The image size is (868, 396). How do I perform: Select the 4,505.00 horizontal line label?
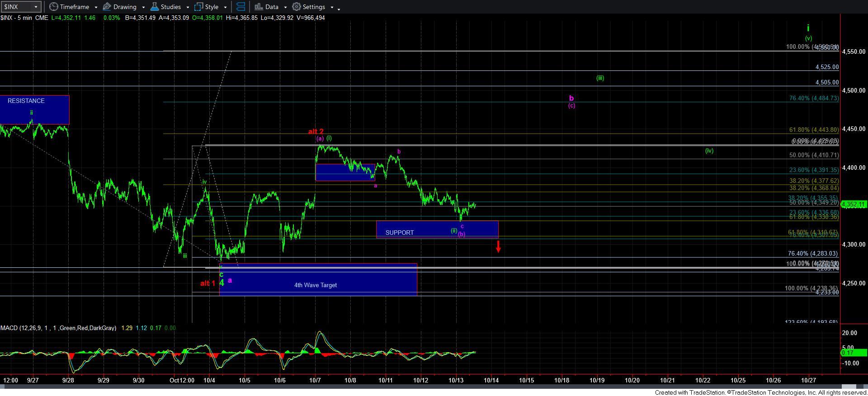(827, 82)
